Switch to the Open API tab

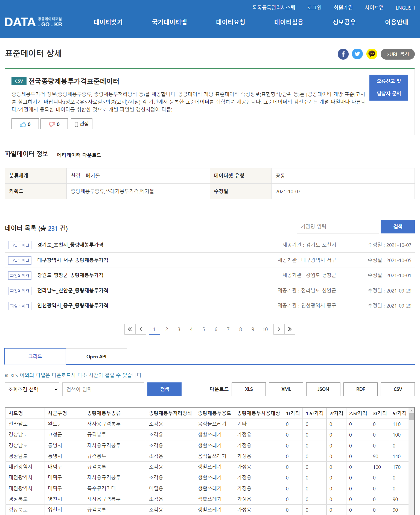(x=96, y=356)
